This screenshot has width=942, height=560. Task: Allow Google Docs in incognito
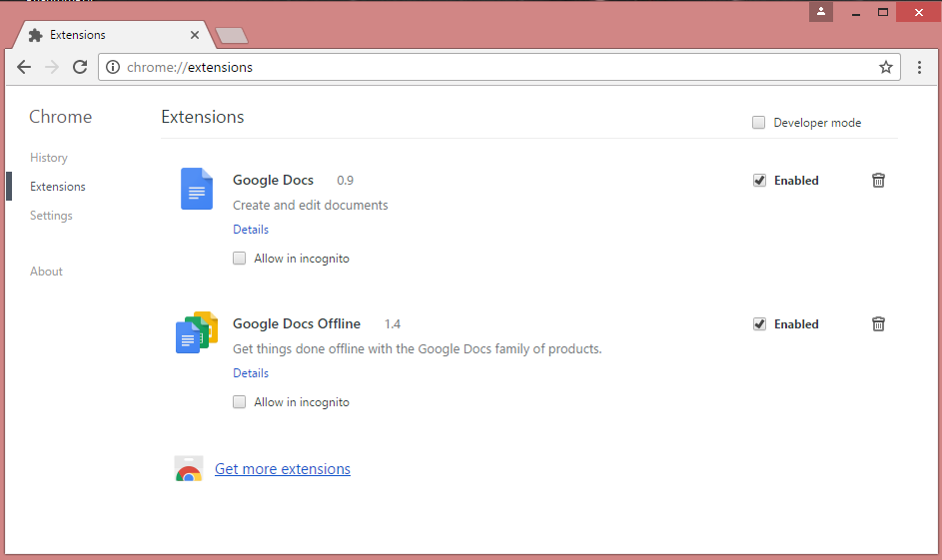click(x=240, y=259)
